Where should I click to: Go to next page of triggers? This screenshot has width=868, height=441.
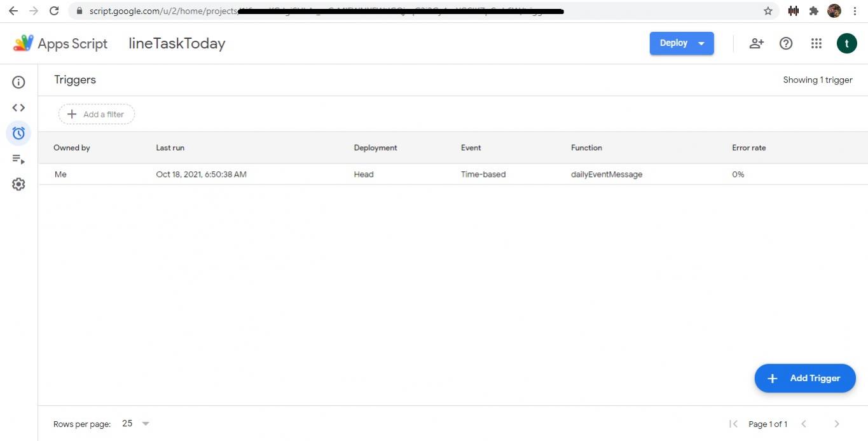(837, 424)
